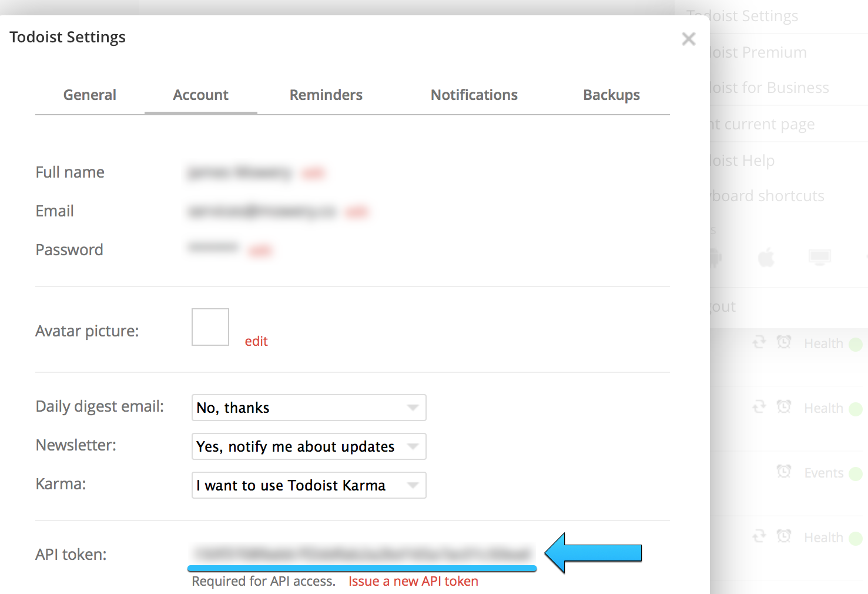Go to the Notifications tab

tap(474, 95)
